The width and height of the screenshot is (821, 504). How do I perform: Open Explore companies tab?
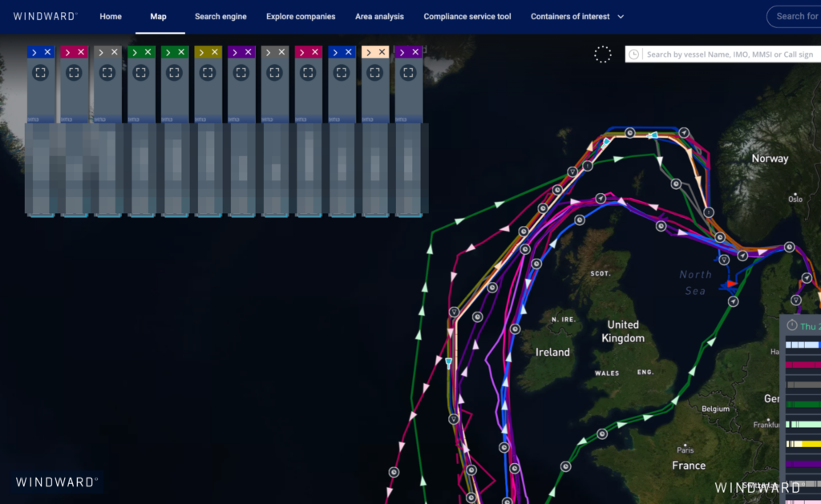(301, 17)
